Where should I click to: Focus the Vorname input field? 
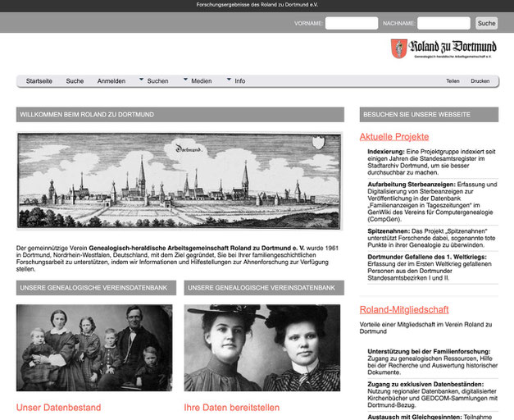click(x=352, y=23)
